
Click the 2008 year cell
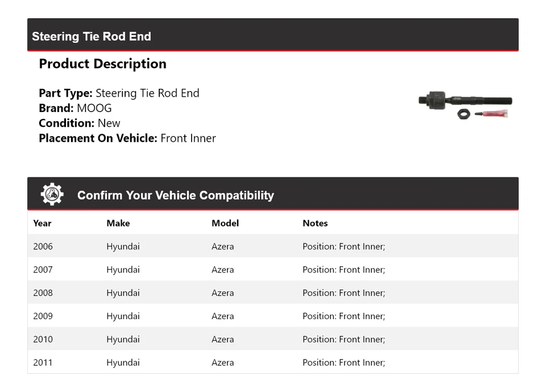point(43,293)
